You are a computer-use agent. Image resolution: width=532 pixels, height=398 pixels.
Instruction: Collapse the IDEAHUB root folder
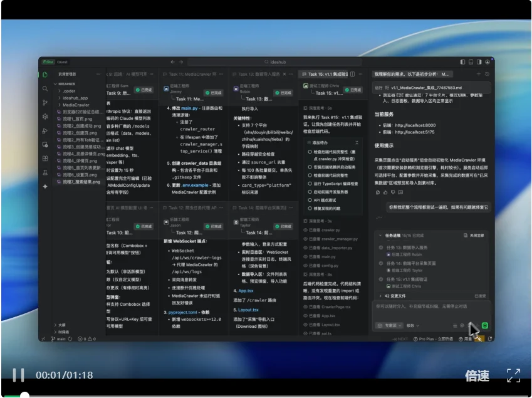click(x=66, y=83)
